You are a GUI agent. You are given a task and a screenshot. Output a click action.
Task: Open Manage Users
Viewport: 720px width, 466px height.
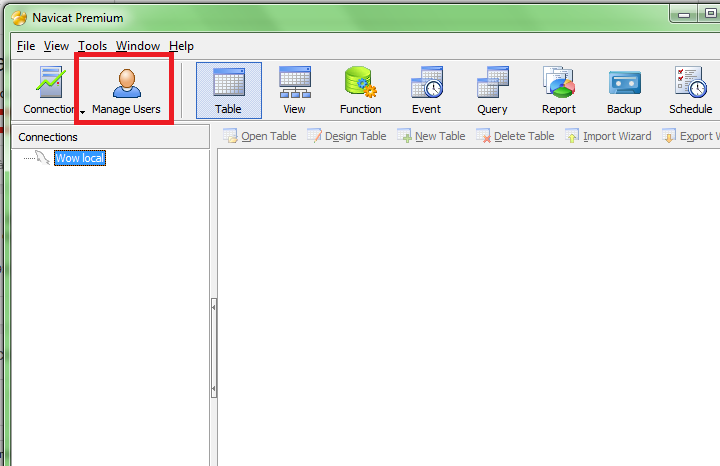[126, 90]
